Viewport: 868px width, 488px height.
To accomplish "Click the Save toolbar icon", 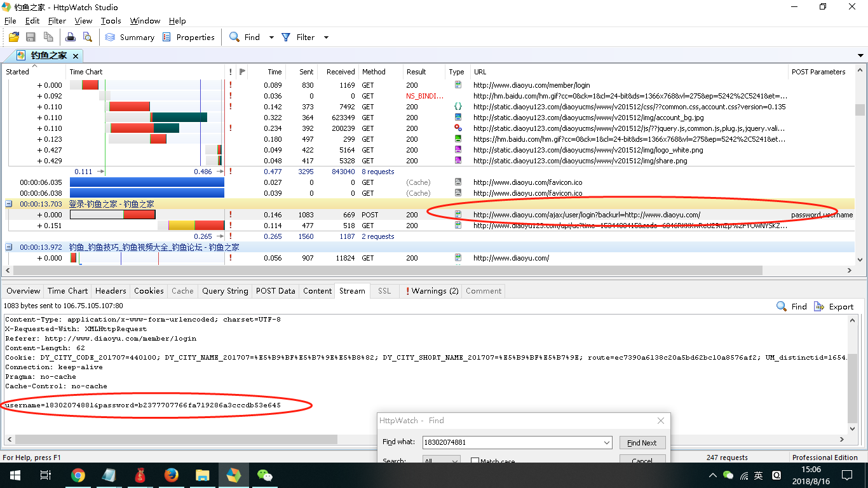I will (x=31, y=37).
